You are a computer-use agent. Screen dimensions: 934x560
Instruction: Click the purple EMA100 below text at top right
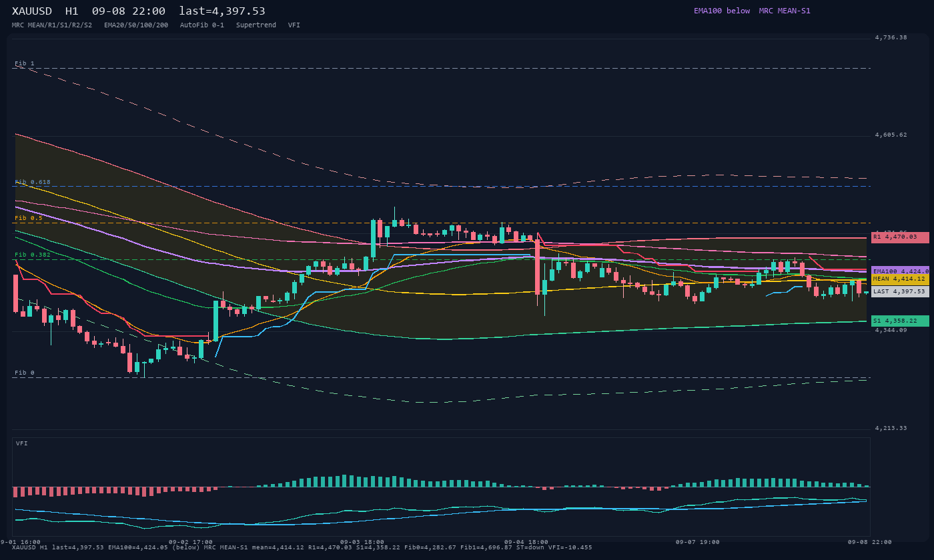[722, 11]
